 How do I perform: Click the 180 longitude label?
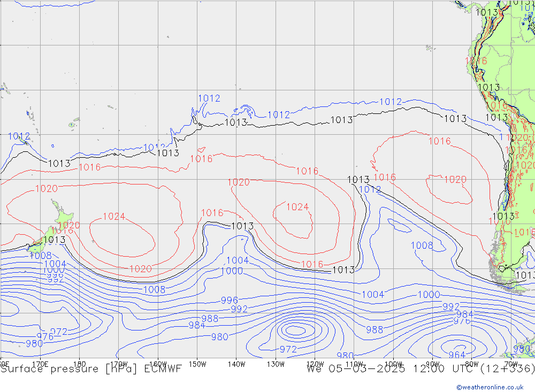(80, 364)
